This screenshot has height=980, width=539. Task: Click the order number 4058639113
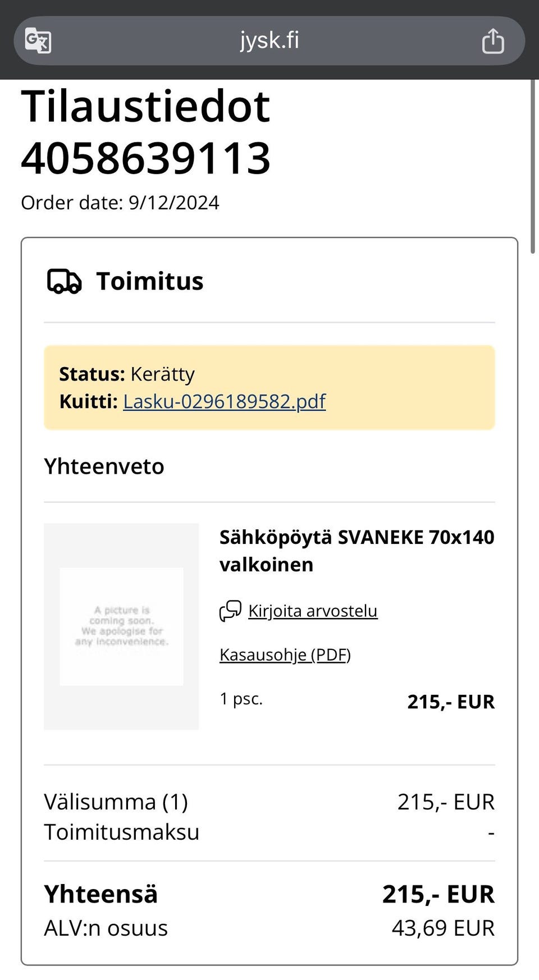pos(146,158)
